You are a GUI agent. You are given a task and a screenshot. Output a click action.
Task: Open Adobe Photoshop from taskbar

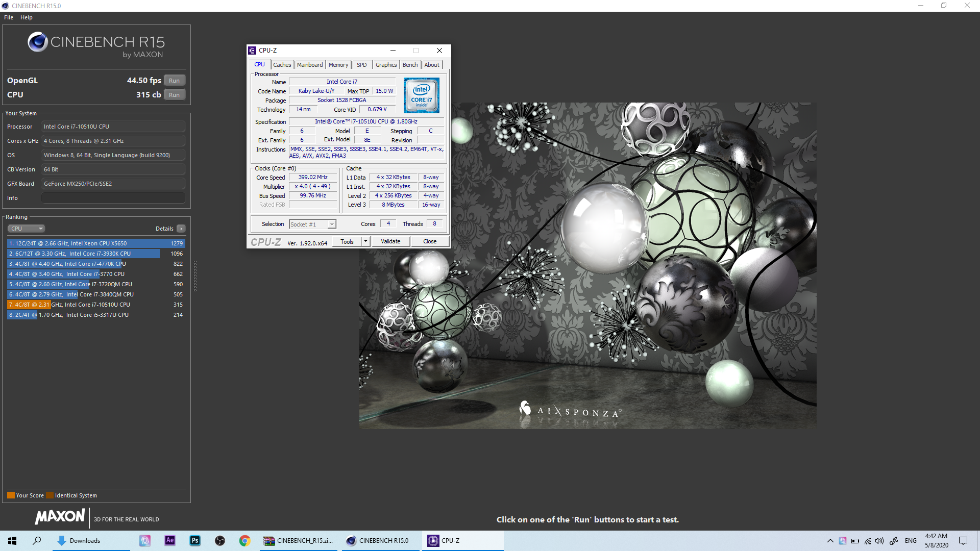tap(195, 541)
